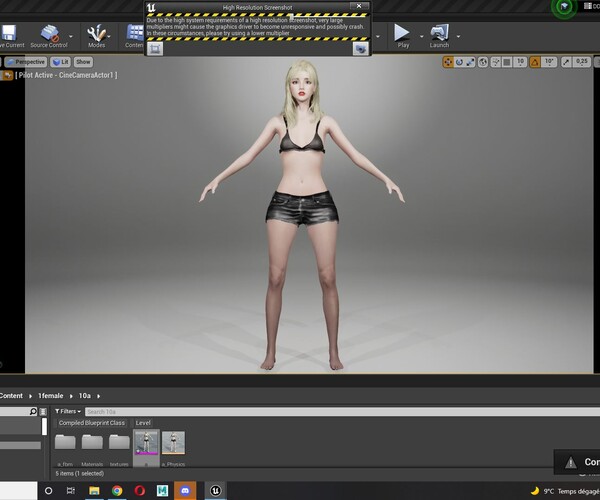Click the sources panel vertical scrollbar
600x500 pixels.
(44, 426)
